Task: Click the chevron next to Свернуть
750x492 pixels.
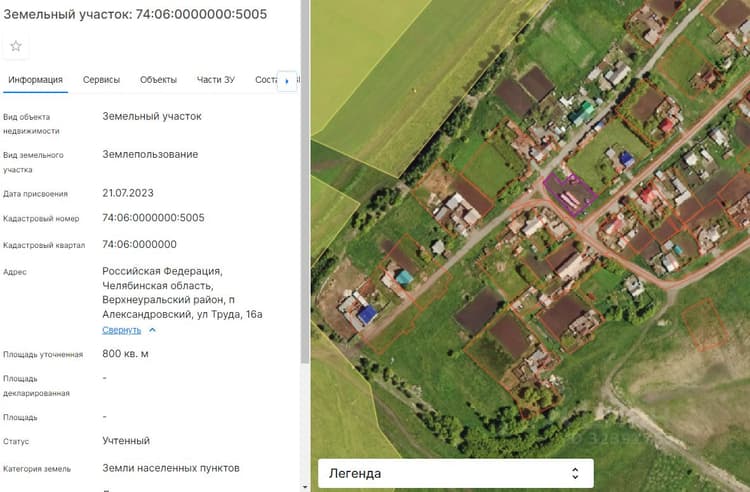Action: [152, 330]
